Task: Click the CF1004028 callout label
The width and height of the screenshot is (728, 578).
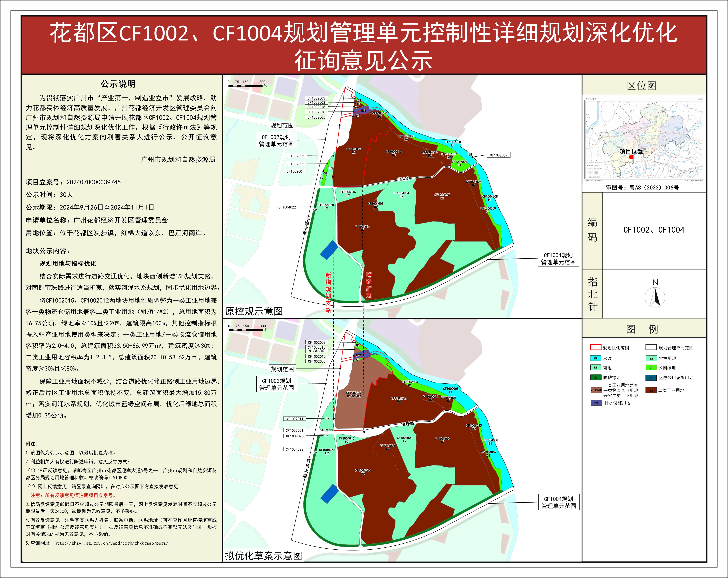Action: click(294, 436)
